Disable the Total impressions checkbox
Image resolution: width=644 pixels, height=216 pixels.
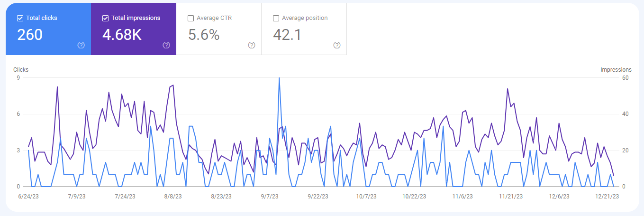105,18
